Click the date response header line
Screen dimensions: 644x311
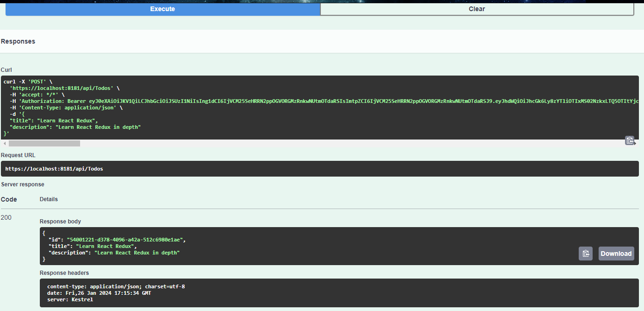[x=99, y=293]
